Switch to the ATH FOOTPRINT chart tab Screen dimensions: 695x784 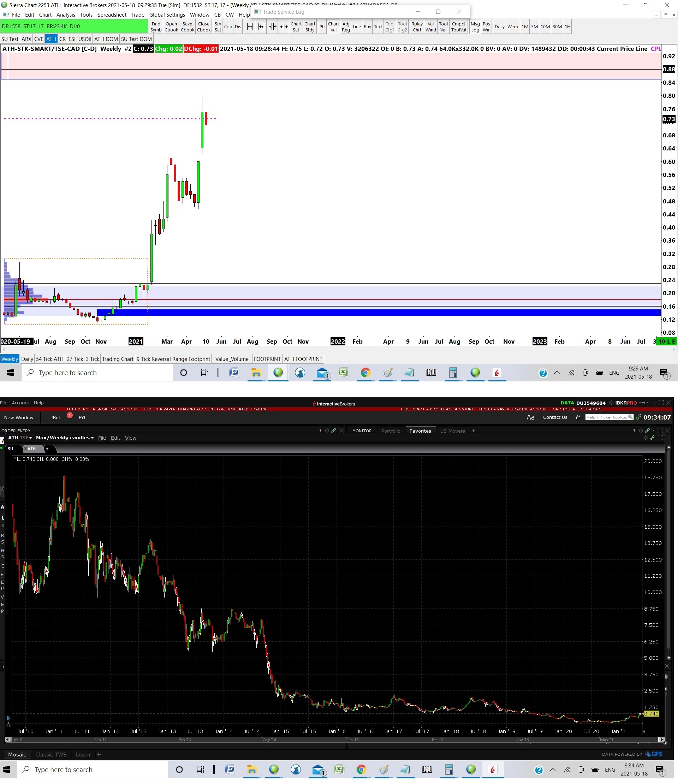pos(303,359)
